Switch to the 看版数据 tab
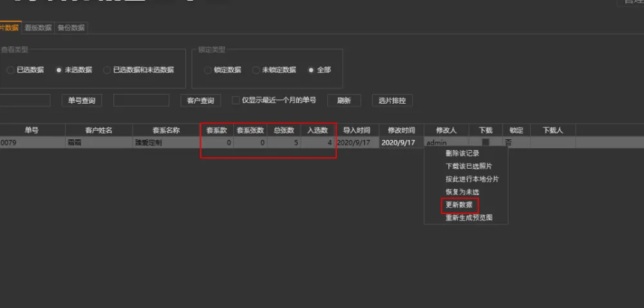The image size is (644, 308). (x=38, y=28)
